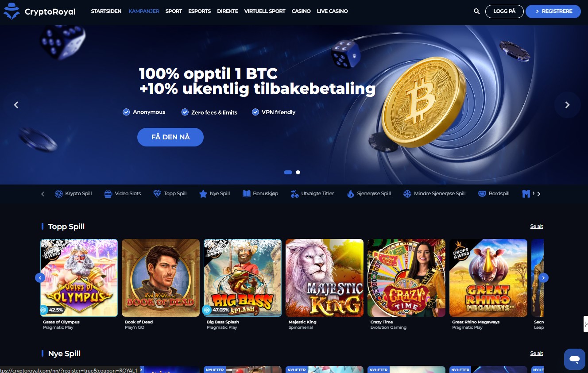Open the Crazy Time game thumbnail
Image resolution: width=588 pixels, height=373 pixels.
tap(406, 278)
